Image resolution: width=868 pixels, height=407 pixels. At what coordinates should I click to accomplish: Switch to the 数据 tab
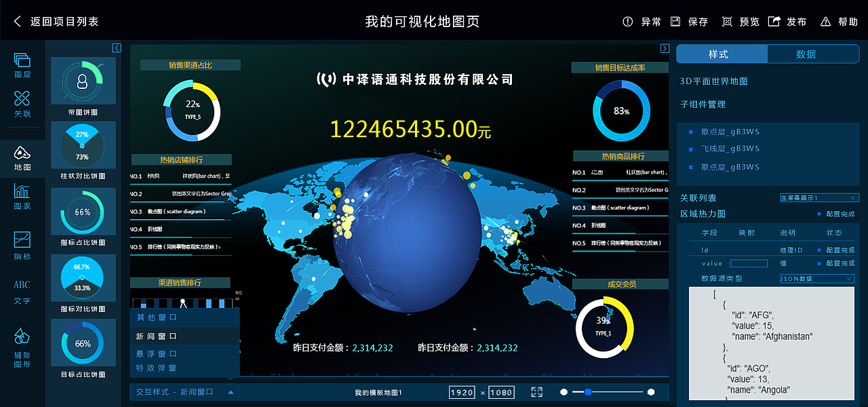point(812,54)
